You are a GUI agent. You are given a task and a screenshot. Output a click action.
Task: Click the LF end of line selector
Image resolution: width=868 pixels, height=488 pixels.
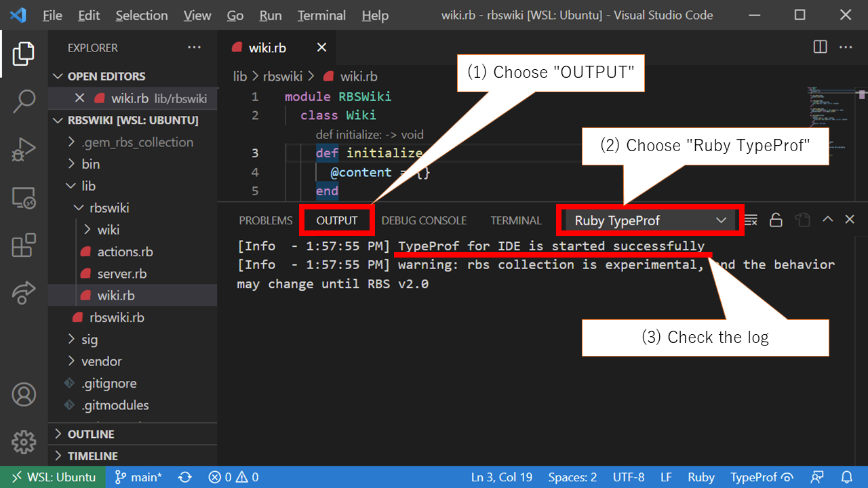(666, 477)
